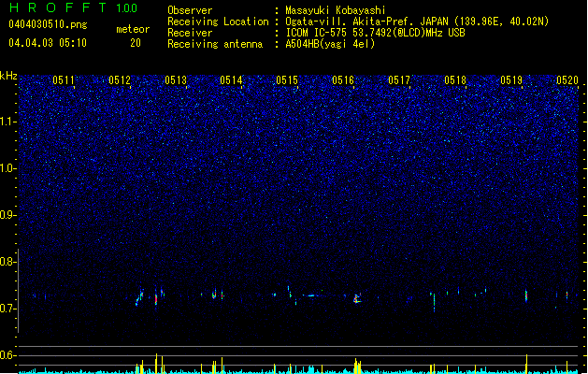Click the meteor count value 20
Viewport: 588px width, 374px height.
point(136,43)
